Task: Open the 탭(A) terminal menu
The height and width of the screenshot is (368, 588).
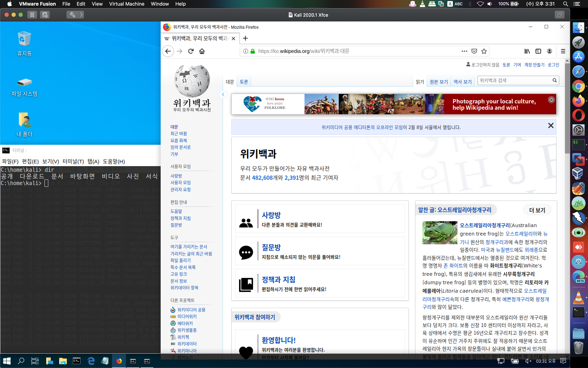Action: click(93, 161)
